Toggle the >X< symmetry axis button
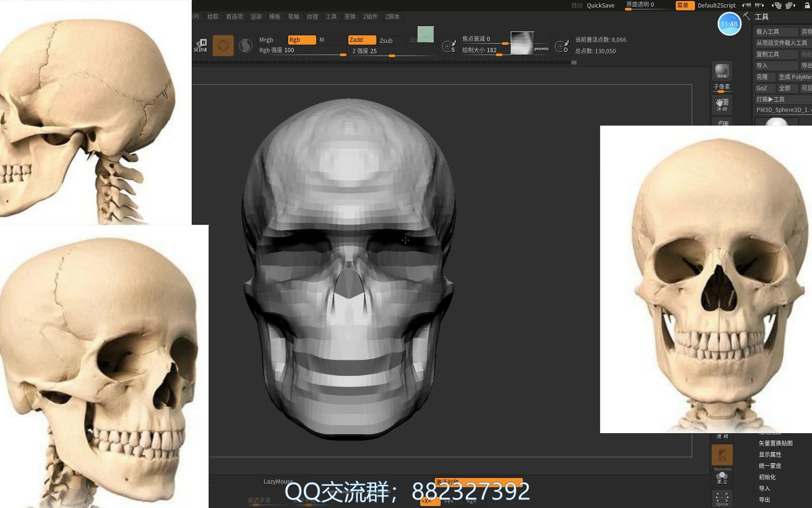 coord(429,501)
